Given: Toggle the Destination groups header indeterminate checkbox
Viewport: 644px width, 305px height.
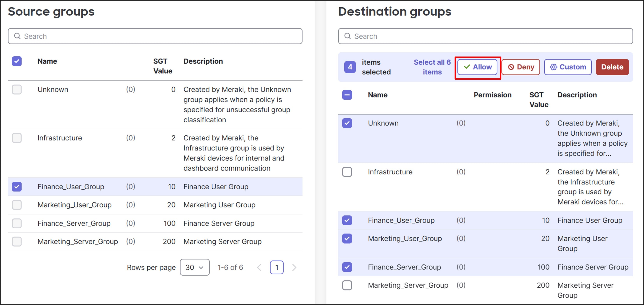Looking at the screenshot, I should tap(347, 95).
